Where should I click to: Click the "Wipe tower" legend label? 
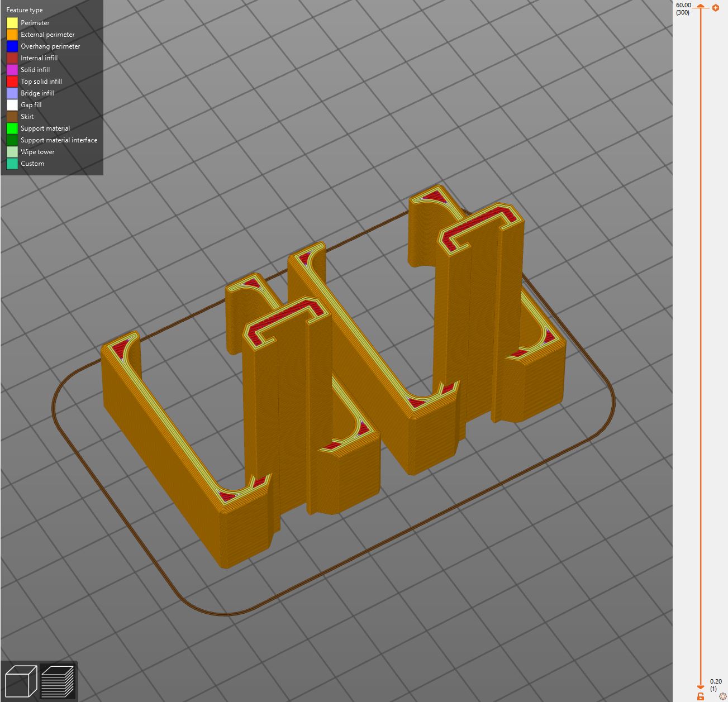tap(37, 152)
